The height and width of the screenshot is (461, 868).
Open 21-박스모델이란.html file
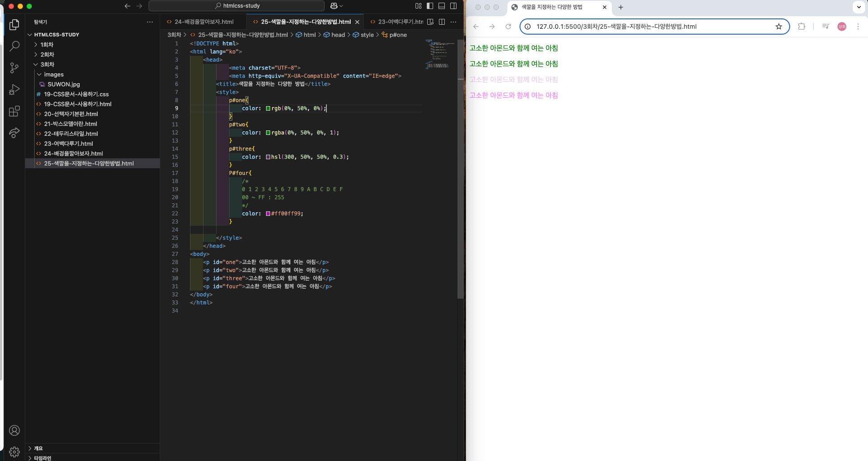(92, 124)
